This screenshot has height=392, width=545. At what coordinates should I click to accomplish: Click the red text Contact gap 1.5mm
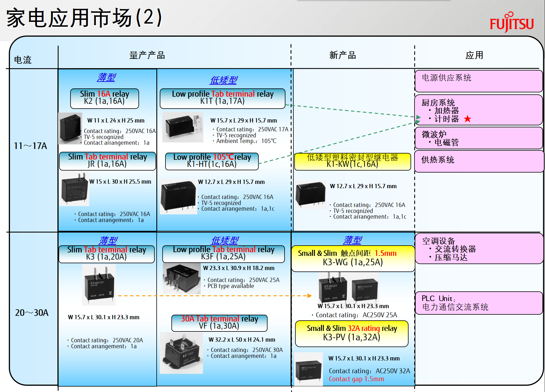pyautogui.click(x=357, y=379)
